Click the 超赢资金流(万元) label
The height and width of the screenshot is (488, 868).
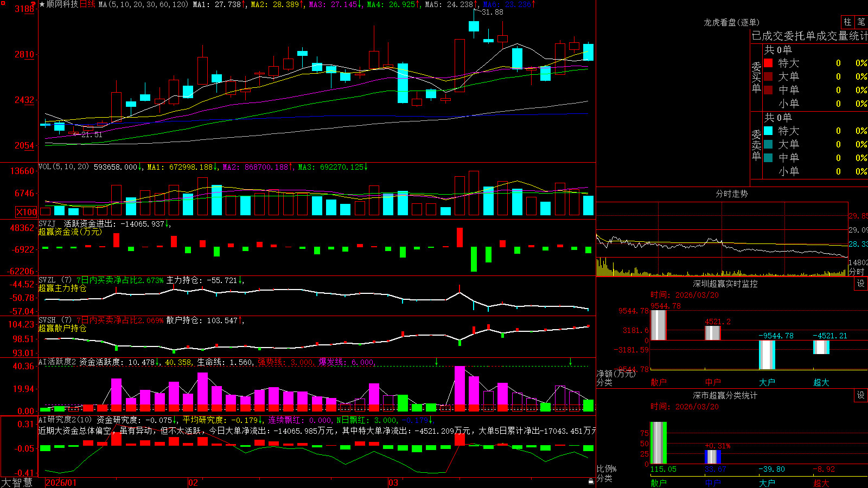70,232
